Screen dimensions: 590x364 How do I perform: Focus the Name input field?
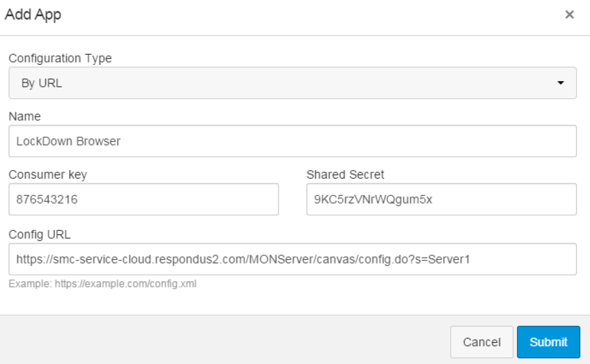[292, 141]
